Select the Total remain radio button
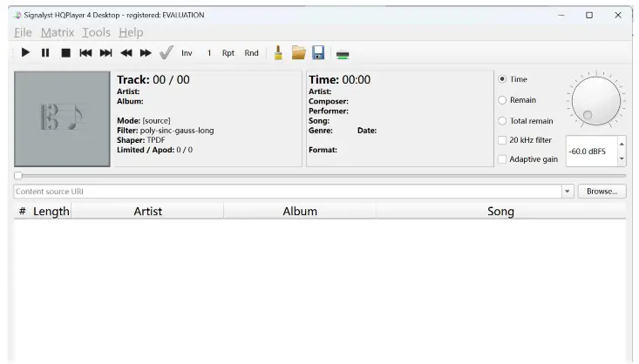This screenshot has width=639, height=364. (x=502, y=121)
